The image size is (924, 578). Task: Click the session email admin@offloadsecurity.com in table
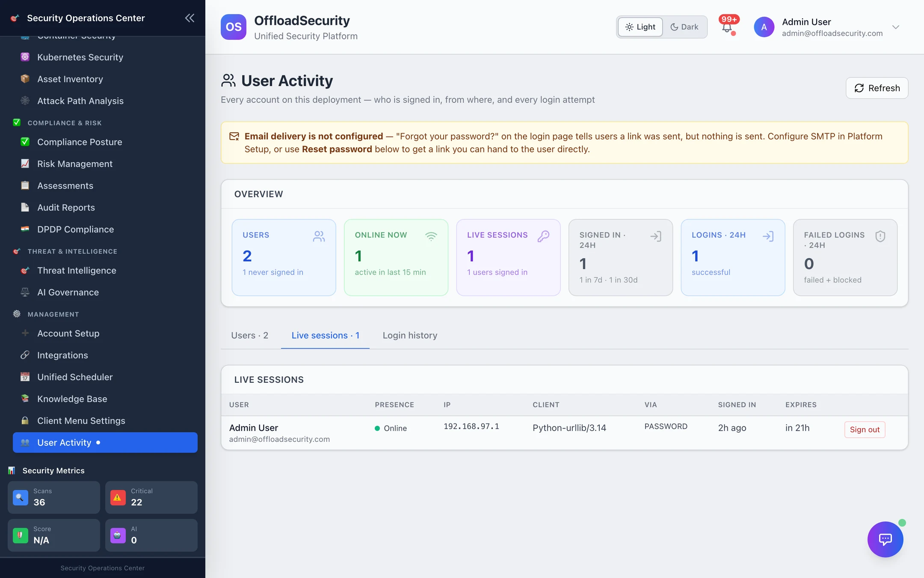(279, 439)
